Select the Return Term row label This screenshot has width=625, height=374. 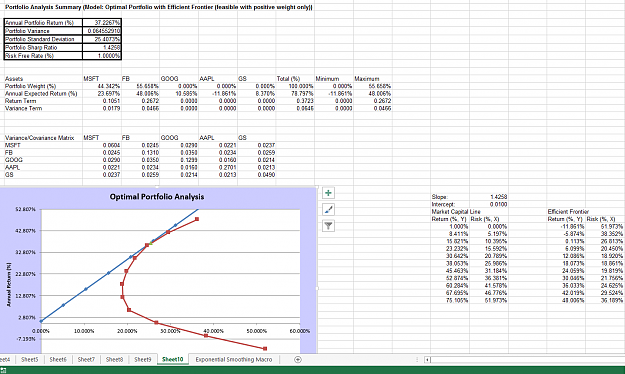(43, 101)
